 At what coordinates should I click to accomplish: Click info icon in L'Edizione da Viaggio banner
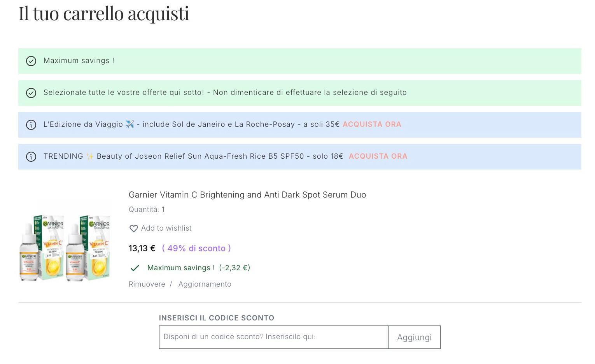pyautogui.click(x=31, y=125)
